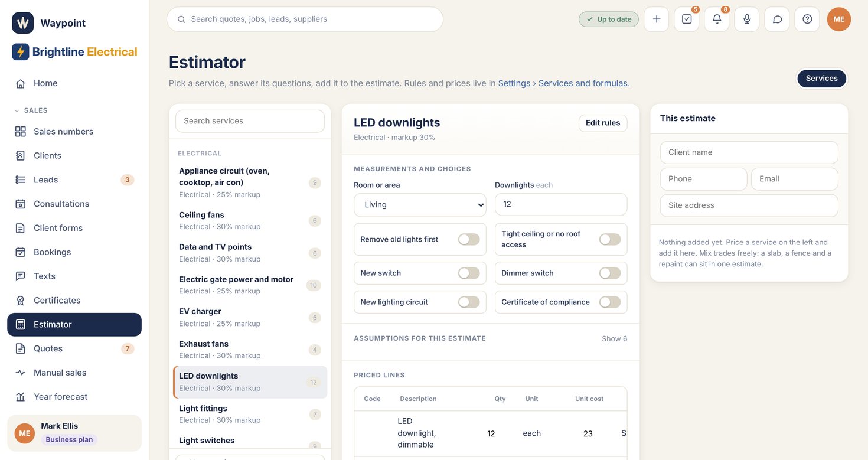
Task: Open Client forms in sidebar
Action: [74, 228]
